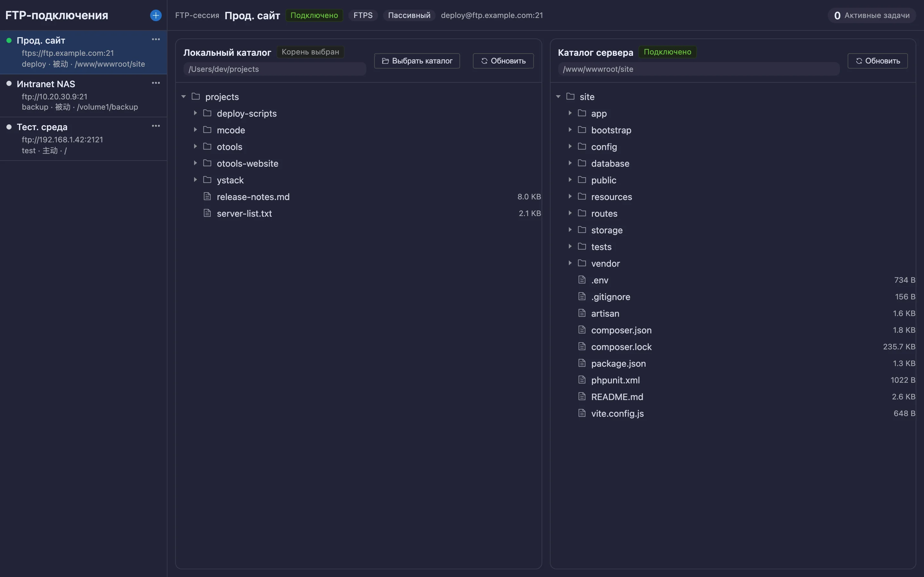Screen dimensions: 924x577
Task: Refresh the server catalog with Обновить
Action: [877, 61]
